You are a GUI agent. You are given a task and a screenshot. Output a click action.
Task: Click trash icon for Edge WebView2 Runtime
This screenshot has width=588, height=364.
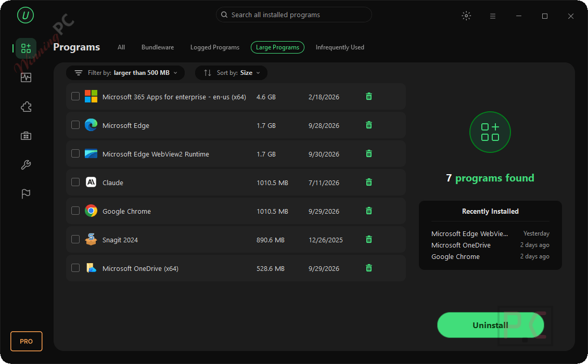[x=369, y=153]
